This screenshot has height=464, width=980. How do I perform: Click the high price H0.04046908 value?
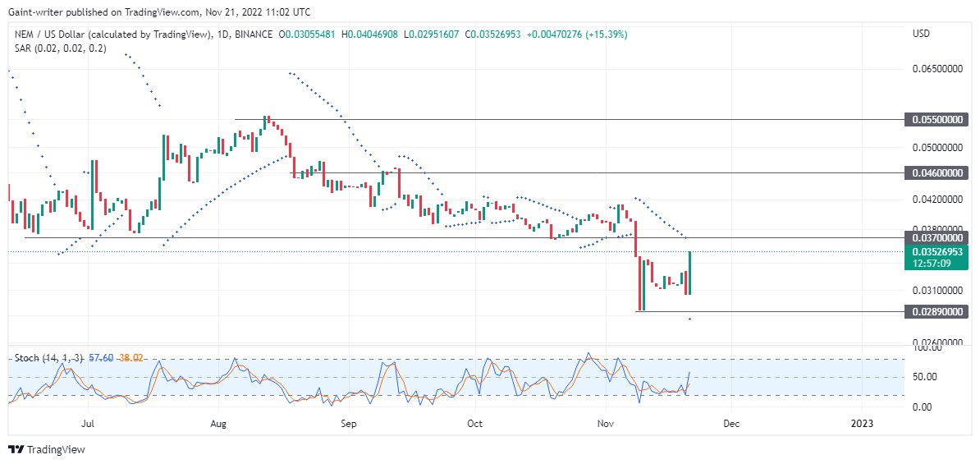click(x=371, y=34)
